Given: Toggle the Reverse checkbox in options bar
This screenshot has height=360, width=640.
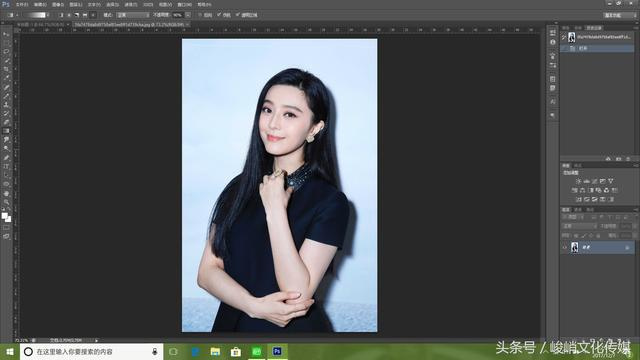Looking at the screenshot, I should [x=205, y=15].
